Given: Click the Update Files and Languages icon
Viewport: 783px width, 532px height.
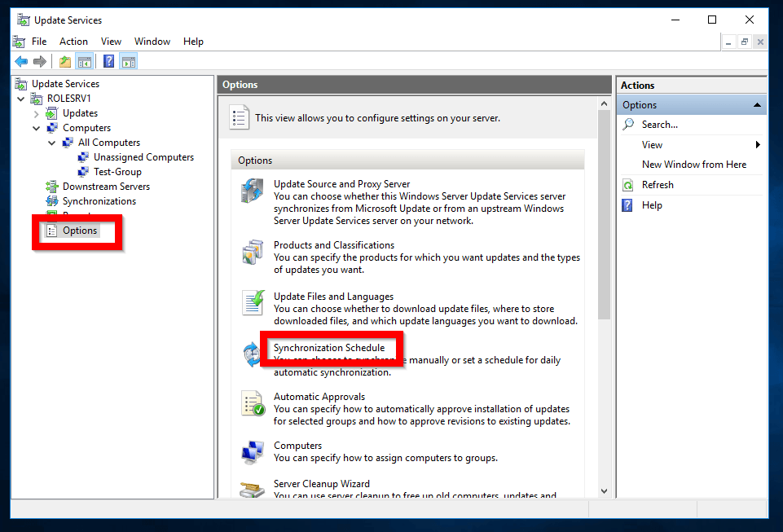Looking at the screenshot, I should [x=253, y=302].
